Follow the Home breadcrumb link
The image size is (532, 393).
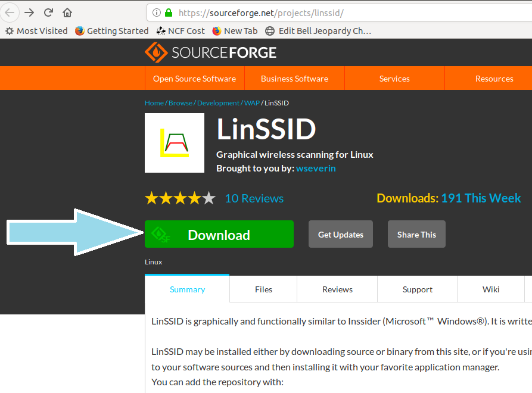[x=154, y=103]
